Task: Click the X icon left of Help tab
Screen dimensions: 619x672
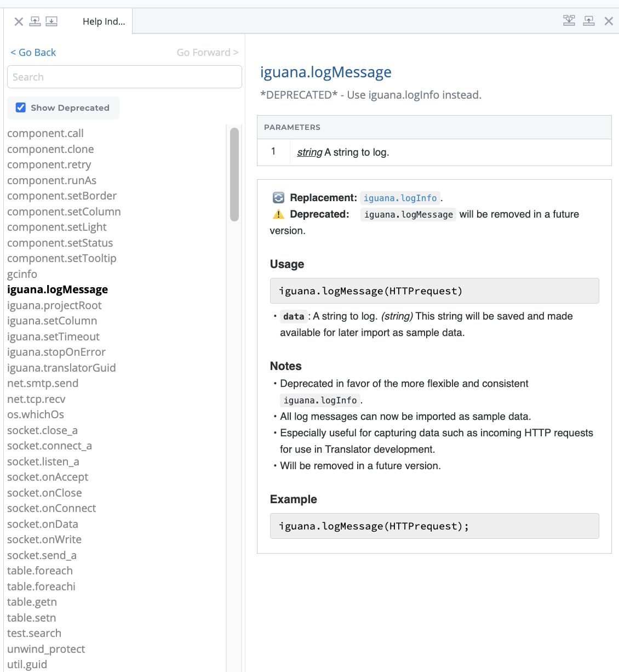Action: pos(19,21)
